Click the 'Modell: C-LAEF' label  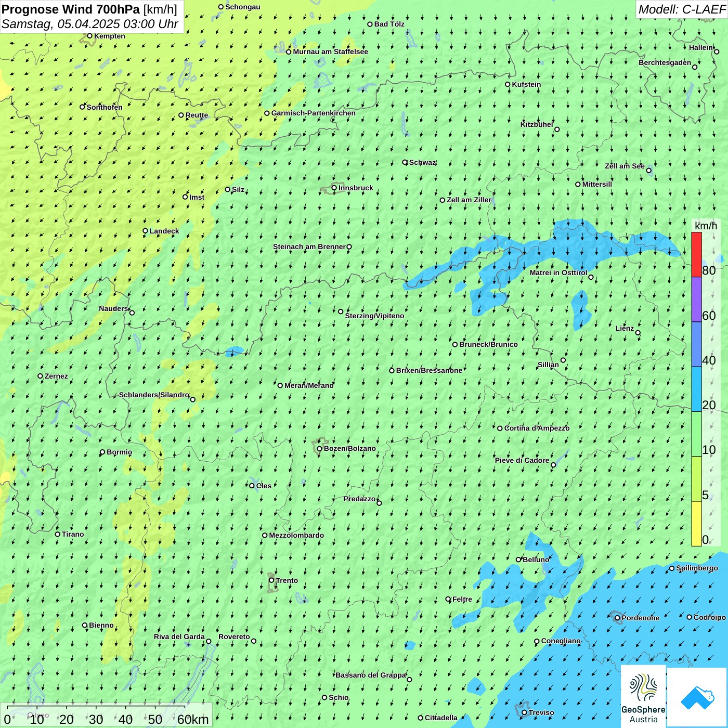point(682,9)
